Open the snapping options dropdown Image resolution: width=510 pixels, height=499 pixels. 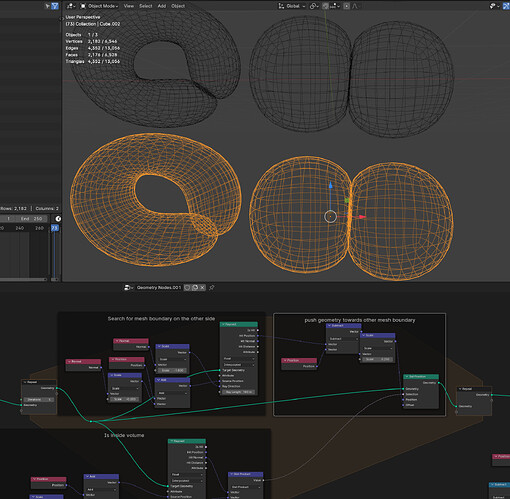click(335, 6)
